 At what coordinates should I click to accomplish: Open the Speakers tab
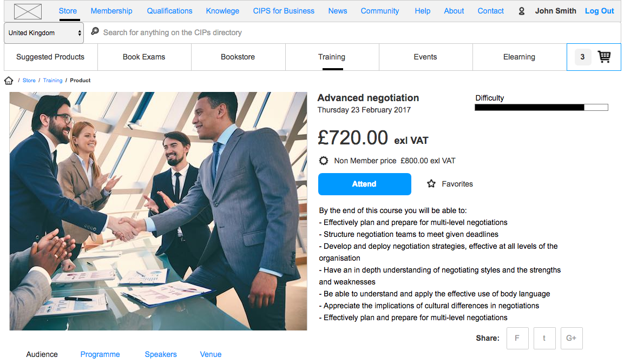tap(161, 354)
